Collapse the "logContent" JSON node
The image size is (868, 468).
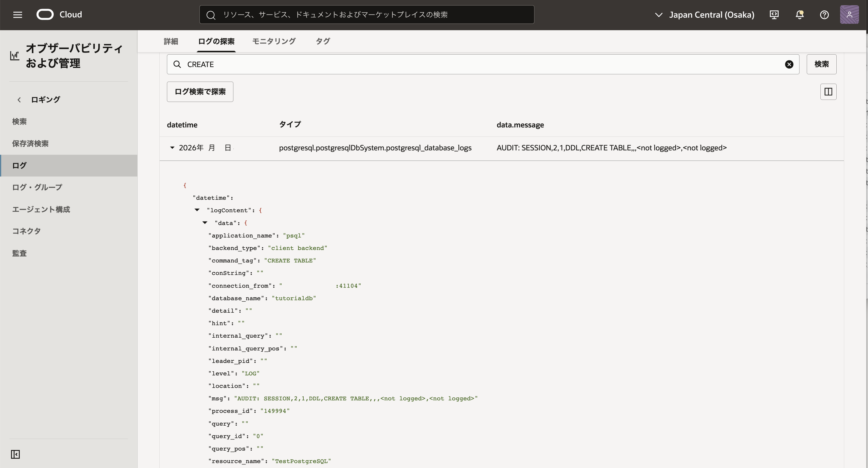coord(197,210)
